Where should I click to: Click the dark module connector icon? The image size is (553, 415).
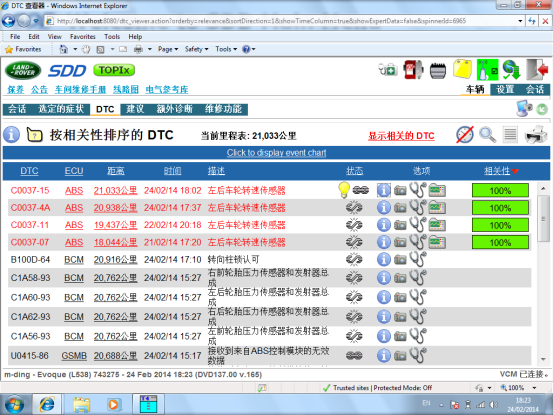(438, 70)
